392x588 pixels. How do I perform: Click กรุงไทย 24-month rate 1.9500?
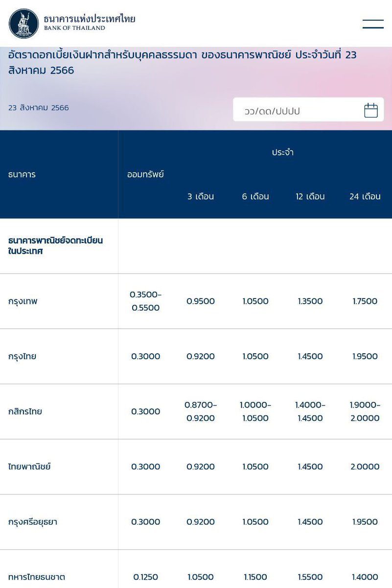365,356
